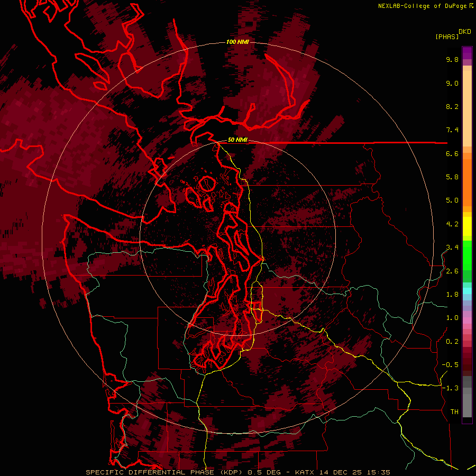Viewport: 476px width, 476px height.
Task: Select the 9.8 scale value
Action: coord(452,59)
